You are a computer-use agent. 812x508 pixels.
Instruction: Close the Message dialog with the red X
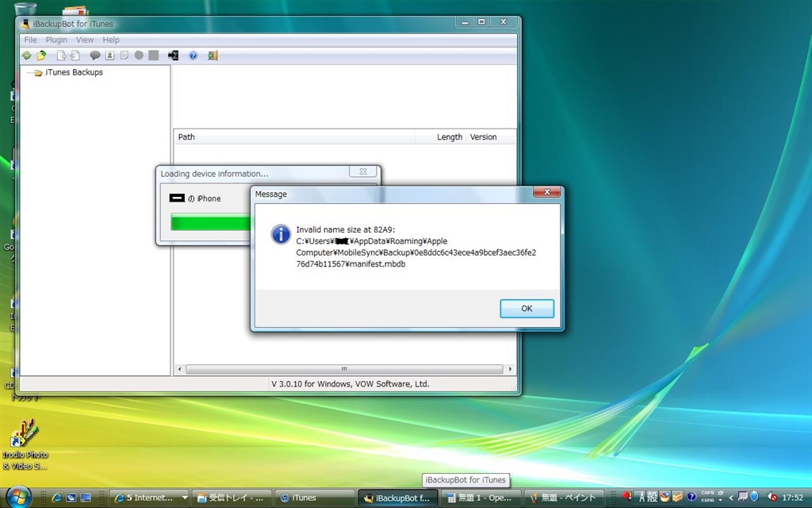[x=547, y=192]
